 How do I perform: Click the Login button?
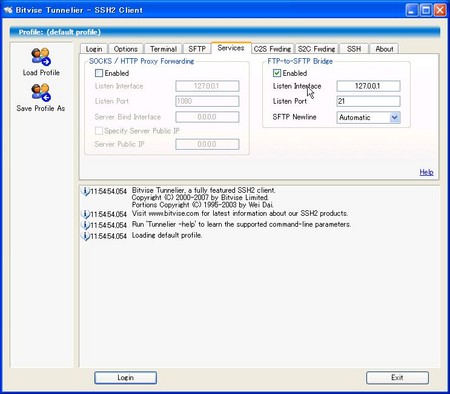(x=125, y=378)
